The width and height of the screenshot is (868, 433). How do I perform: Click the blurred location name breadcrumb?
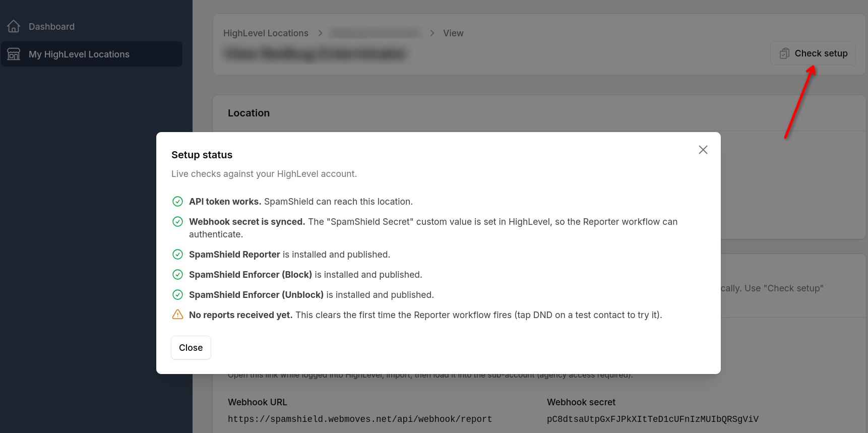coord(375,33)
